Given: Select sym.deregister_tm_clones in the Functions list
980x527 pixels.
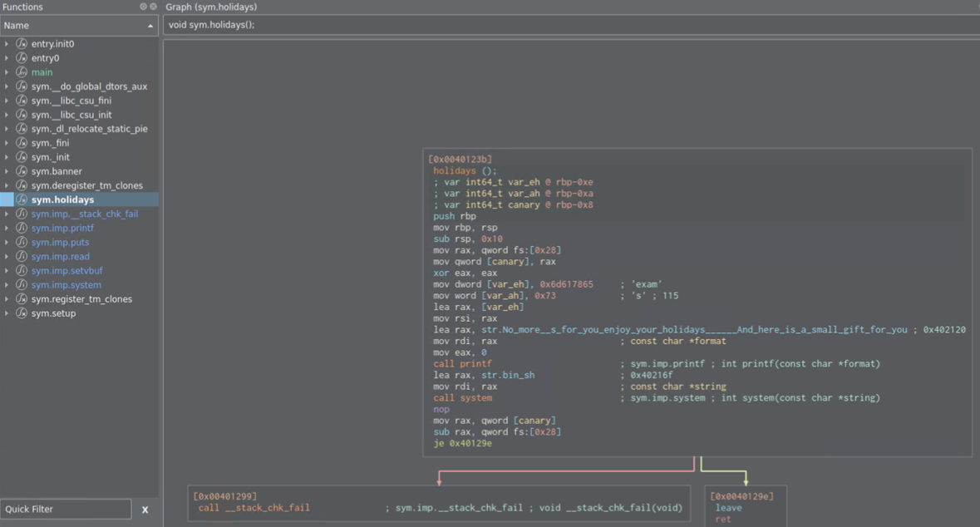Looking at the screenshot, I should tap(86, 185).
